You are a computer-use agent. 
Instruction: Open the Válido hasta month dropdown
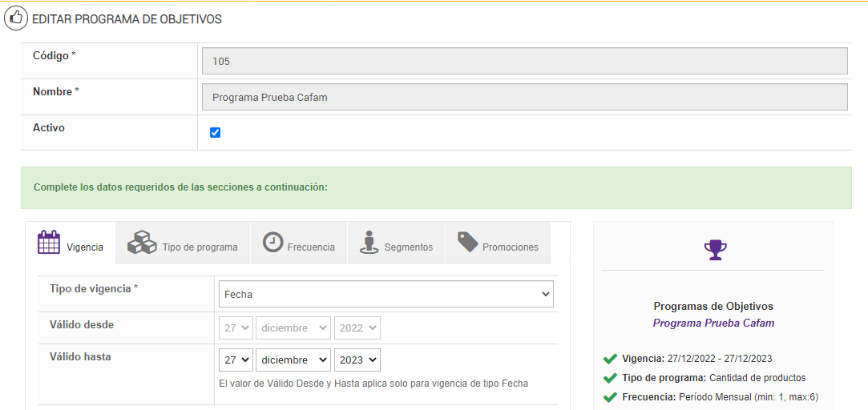point(293,360)
